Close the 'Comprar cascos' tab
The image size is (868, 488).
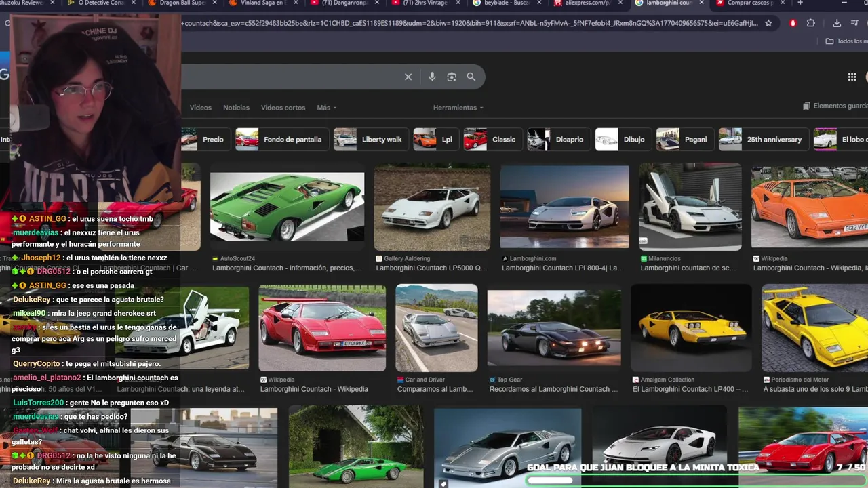click(782, 3)
